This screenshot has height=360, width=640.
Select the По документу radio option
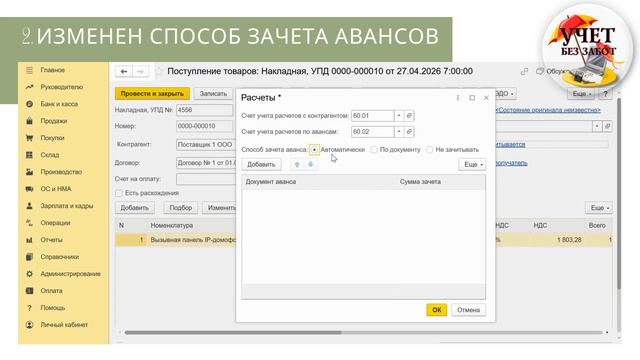pos(374,150)
